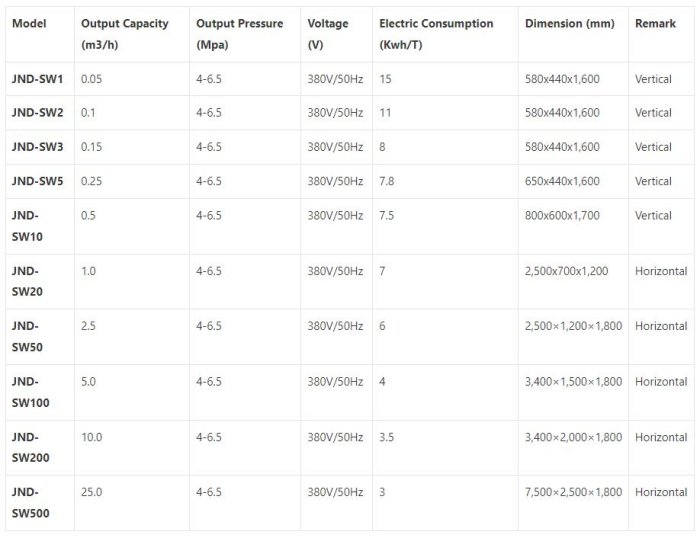Image resolution: width=700 pixels, height=538 pixels.
Task: Select the JND-SW1 model cell
Action: [x=38, y=77]
